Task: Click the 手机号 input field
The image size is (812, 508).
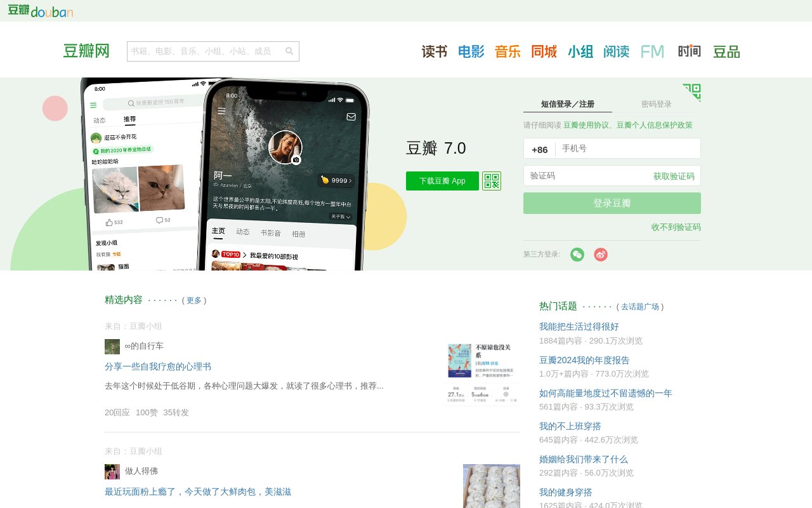Action: [628, 149]
